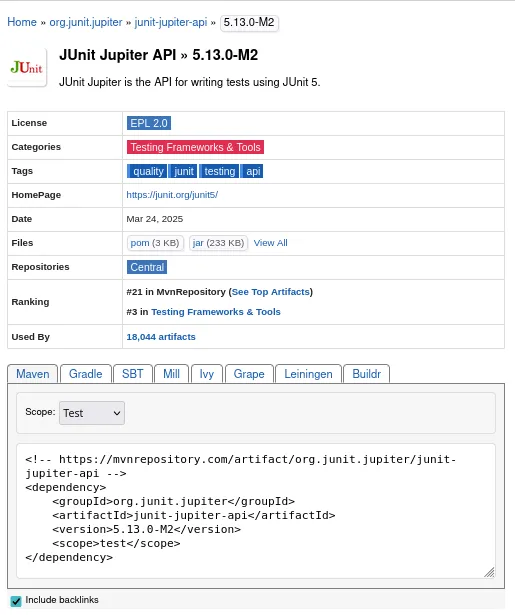Download the pom (3 KB) file
Image resolution: width=515 pixels, height=615 pixels.
[155, 243]
